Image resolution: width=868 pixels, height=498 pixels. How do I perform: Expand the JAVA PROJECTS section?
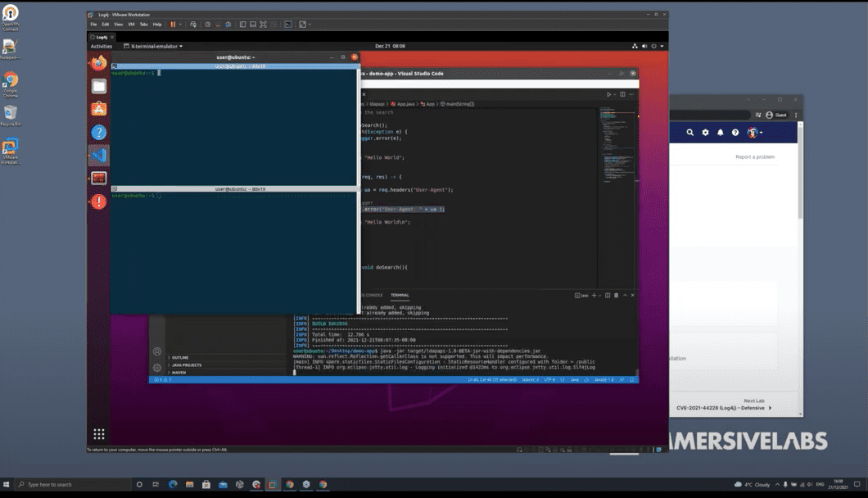coord(186,365)
